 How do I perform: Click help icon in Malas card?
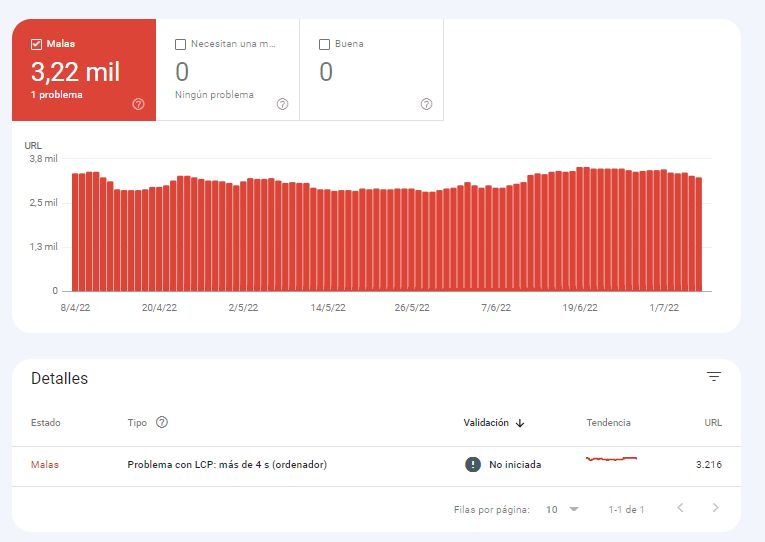point(138,104)
